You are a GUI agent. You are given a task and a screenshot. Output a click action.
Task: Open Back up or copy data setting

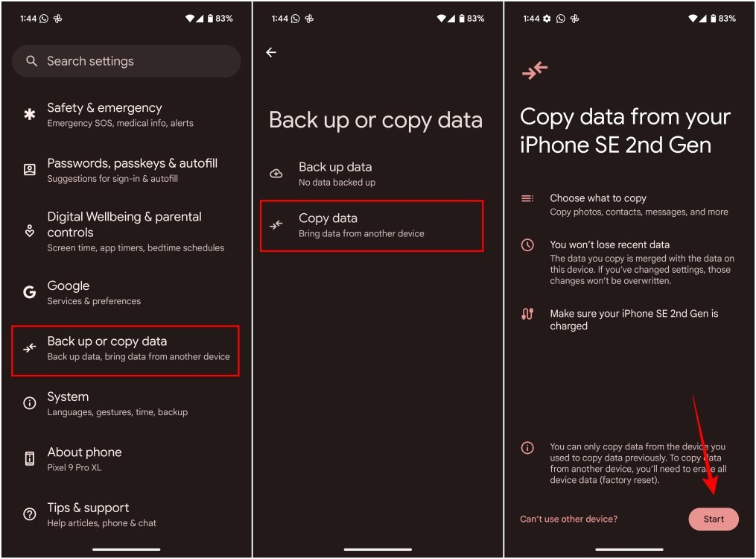pos(125,350)
